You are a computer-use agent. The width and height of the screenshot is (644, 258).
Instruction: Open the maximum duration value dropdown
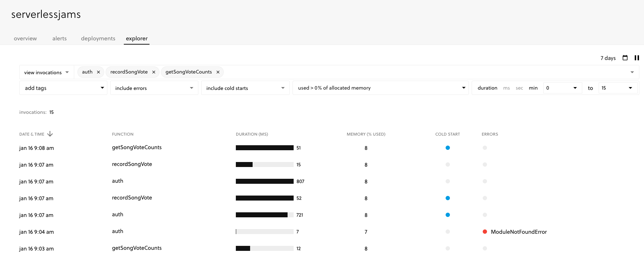pyautogui.click(x=618, y=88)
